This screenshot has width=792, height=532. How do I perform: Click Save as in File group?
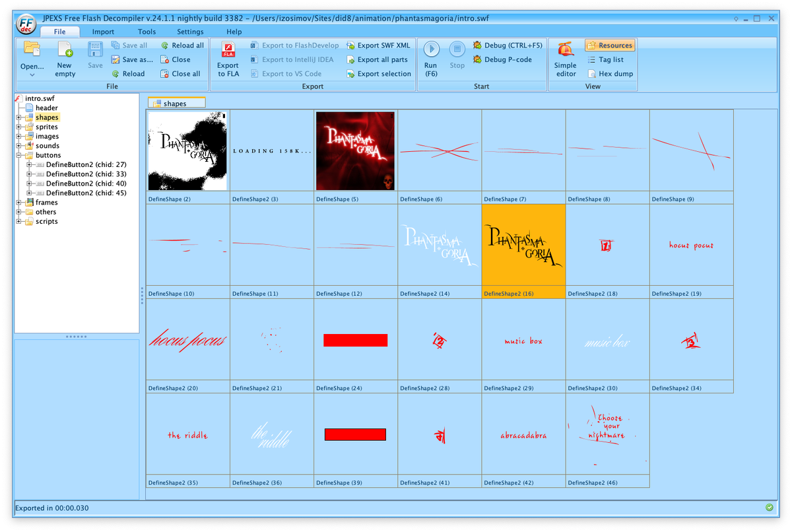132,59
